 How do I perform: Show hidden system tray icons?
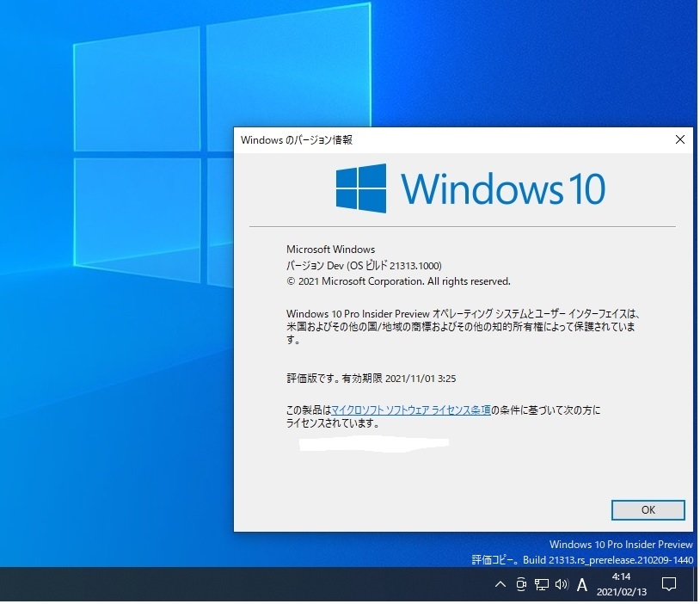(500, 584)
